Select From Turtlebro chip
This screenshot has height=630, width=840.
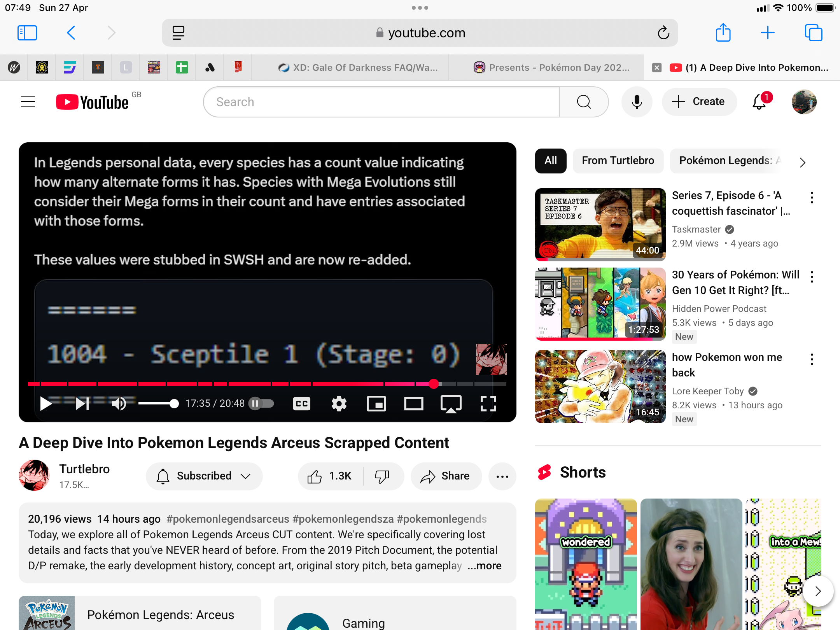pyautogui.click(x=618, y=161)
